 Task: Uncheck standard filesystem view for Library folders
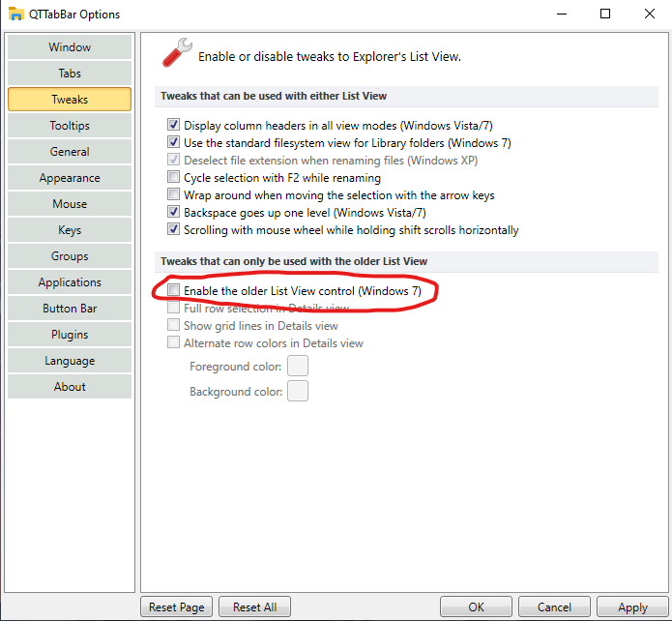click(174, 142)
